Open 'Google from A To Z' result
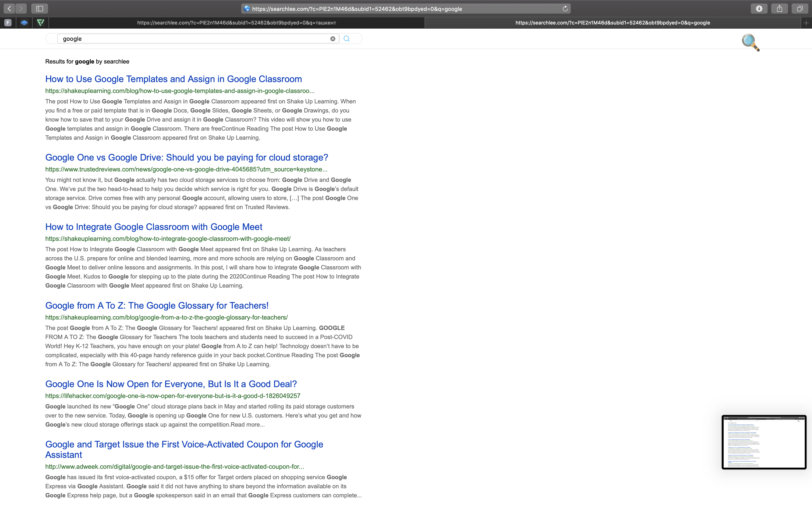The width and height of the screenshot is (812, 508). (x=157, y=305)
